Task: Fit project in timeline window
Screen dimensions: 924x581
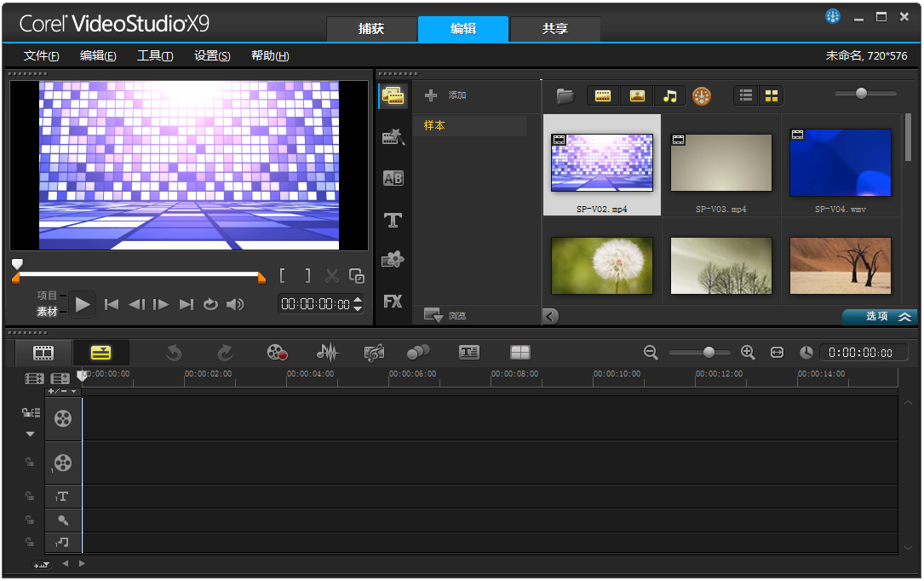Action: pyautogui.click(x=778, y=353)
